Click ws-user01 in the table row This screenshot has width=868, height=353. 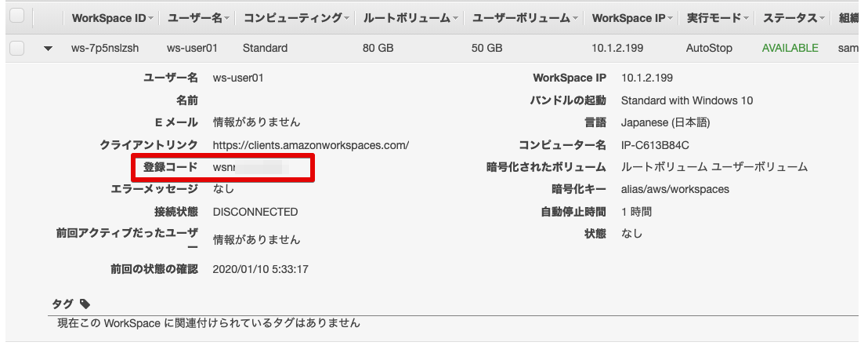[192, 48]
